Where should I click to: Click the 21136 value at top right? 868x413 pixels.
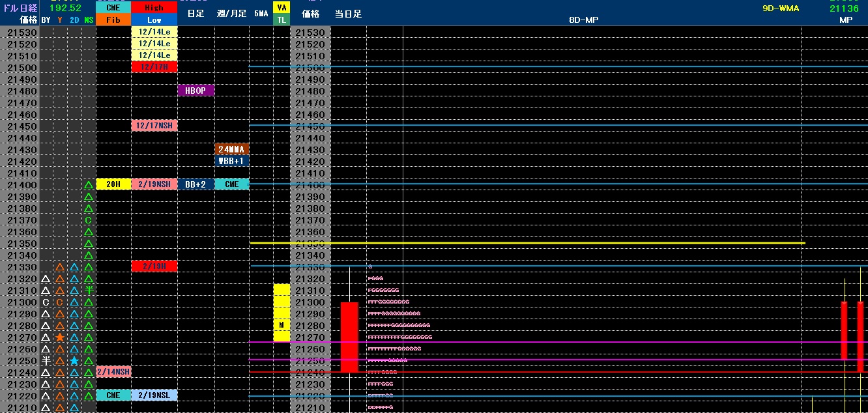[844, 8]
